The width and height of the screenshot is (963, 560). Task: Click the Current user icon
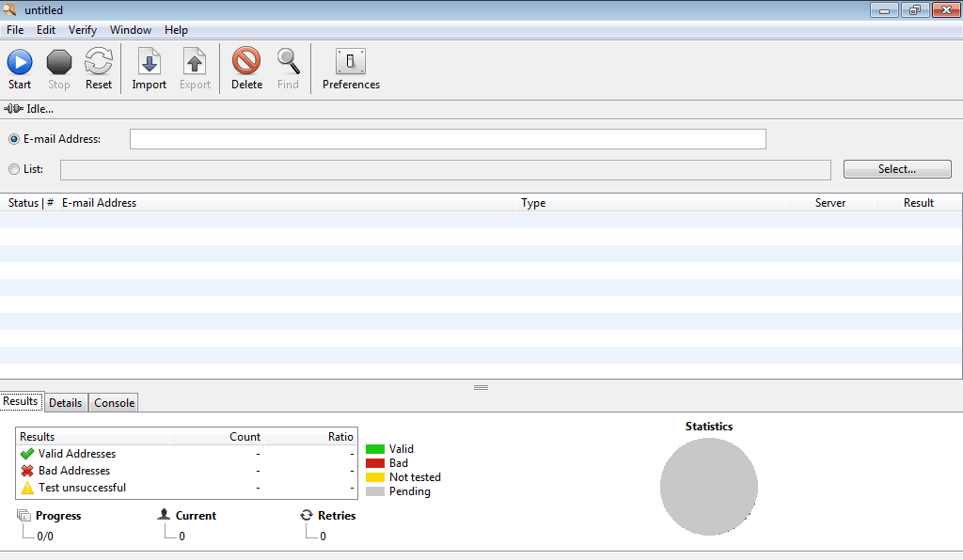(164, 514)
